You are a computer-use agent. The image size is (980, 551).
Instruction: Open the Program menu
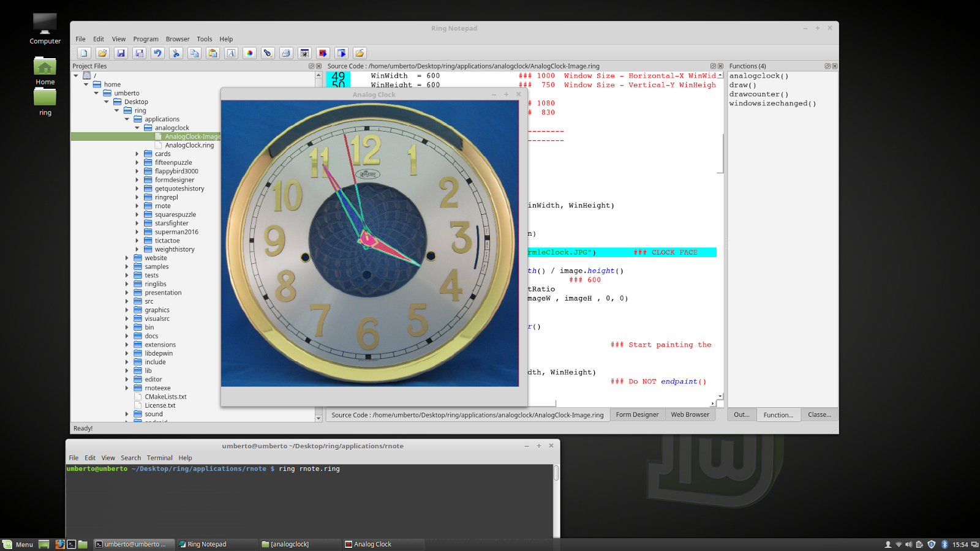click(x=146, y=39)
